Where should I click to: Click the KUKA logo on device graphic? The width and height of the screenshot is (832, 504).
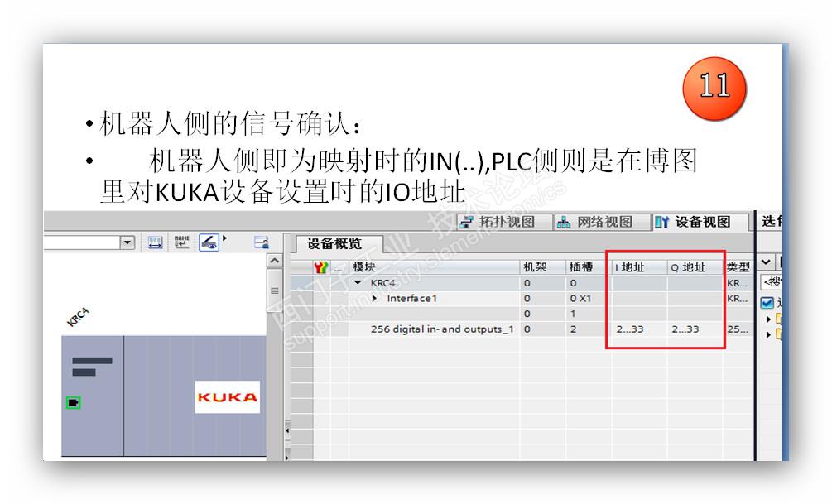pos(227,397)
